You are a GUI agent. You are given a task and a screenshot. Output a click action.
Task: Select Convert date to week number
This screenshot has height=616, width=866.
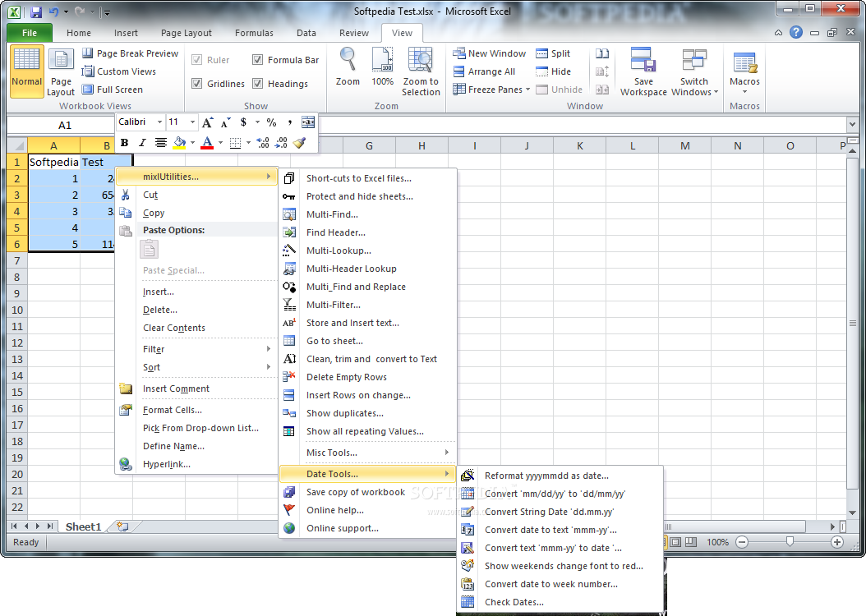(560, 584)
